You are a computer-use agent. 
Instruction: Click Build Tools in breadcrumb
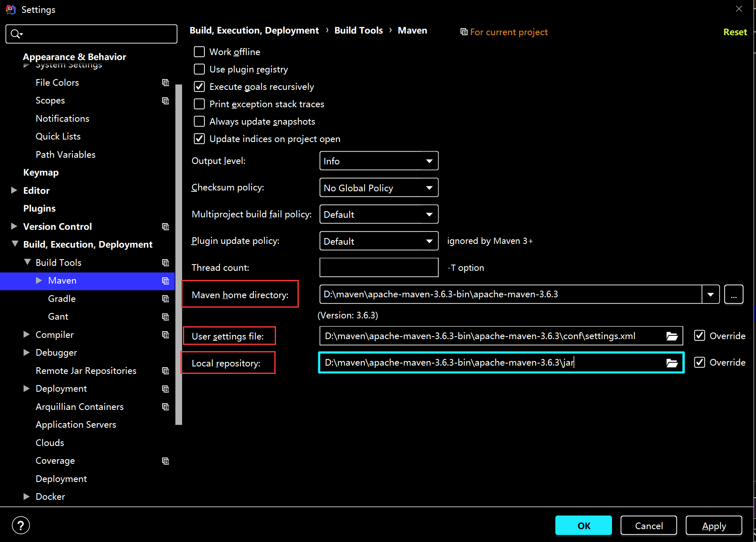pyautogui.click(x=358, y=31)
